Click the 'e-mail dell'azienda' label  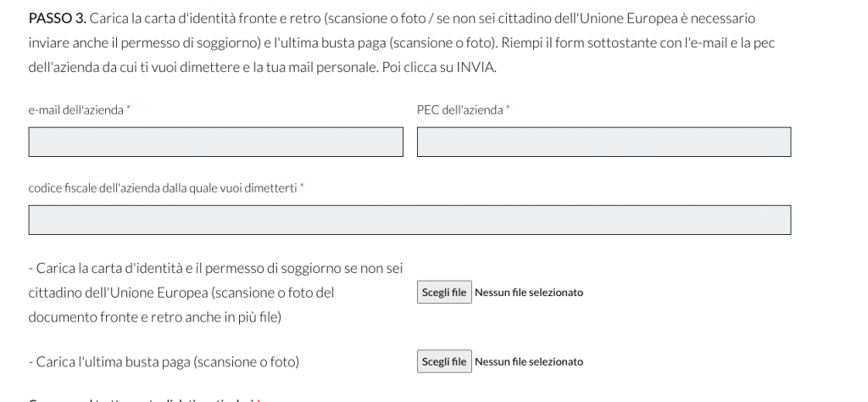coord(76,110)
